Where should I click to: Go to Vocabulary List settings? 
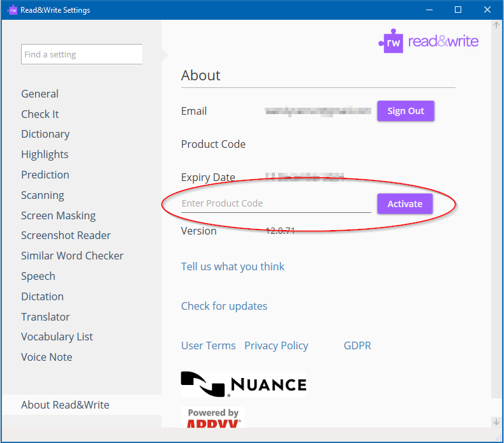57,337
